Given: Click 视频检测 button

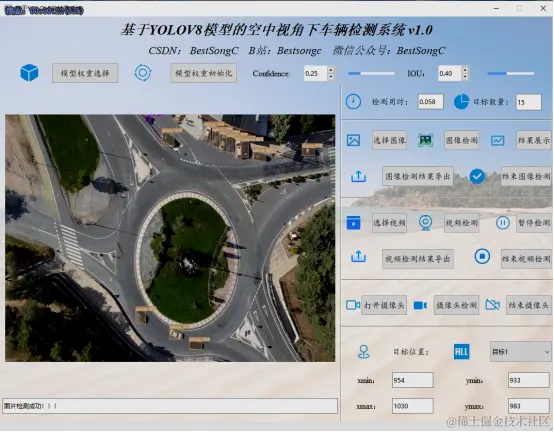Looking at the screenshot, I should coord(461,223).
